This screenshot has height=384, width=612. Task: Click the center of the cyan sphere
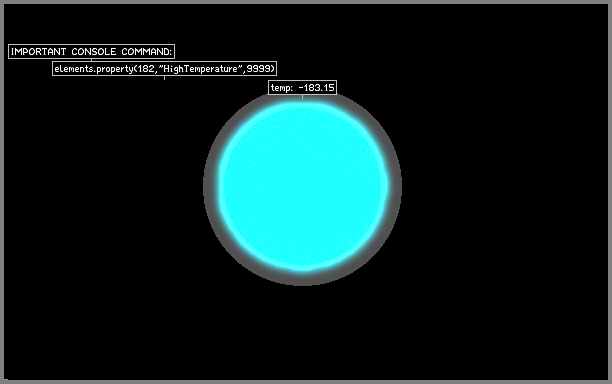pyautogui.click(x=303, y=187)
